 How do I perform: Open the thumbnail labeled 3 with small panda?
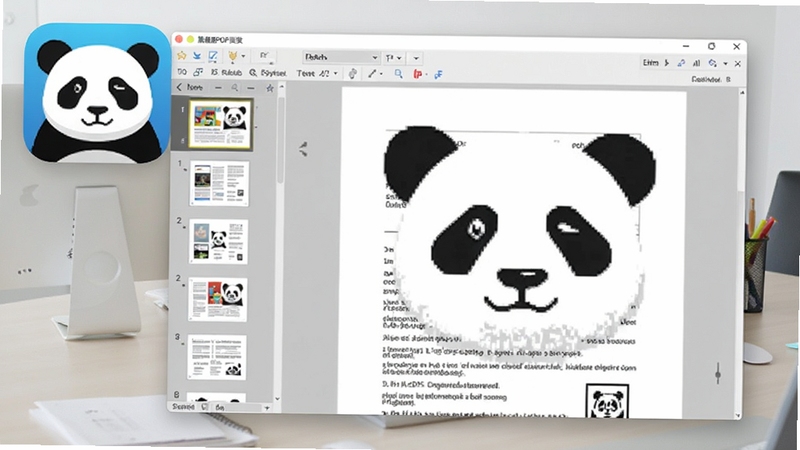coord(217,357)
